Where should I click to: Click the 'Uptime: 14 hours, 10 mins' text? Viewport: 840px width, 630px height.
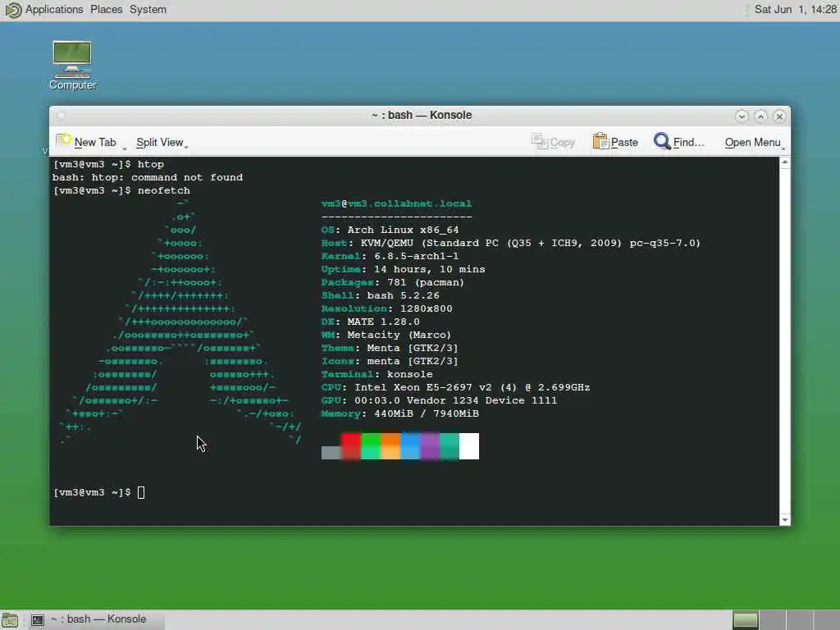pos(403,269)
